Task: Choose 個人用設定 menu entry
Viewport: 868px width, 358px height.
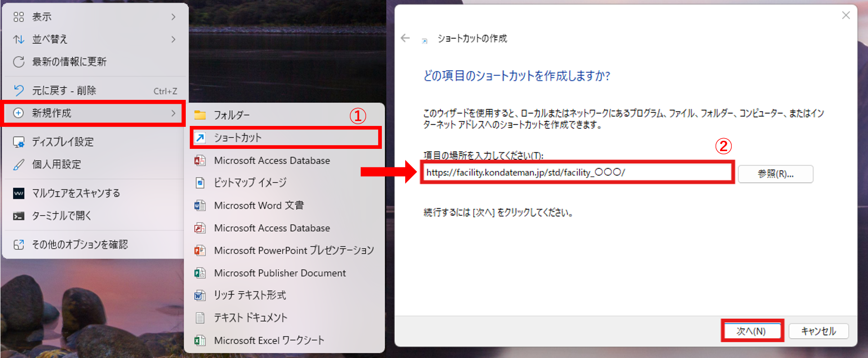Action: [56, 165]
